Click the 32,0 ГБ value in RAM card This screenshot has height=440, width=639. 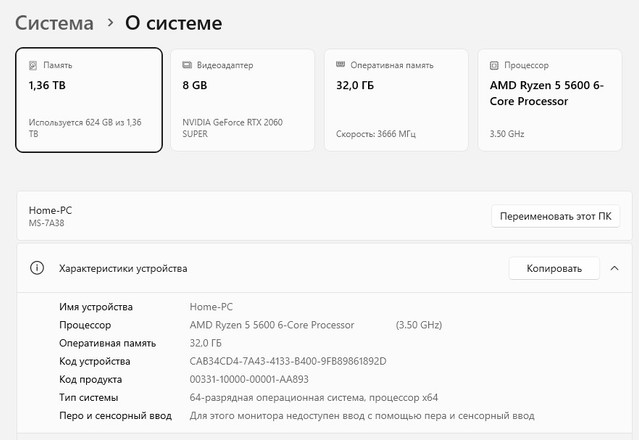tap(355, 86)
